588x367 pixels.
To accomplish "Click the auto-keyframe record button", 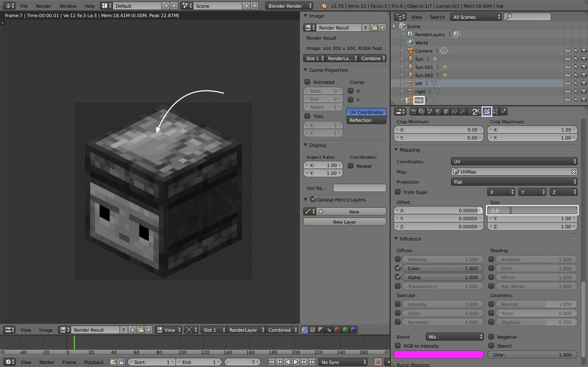I will [x=378, y=362].
